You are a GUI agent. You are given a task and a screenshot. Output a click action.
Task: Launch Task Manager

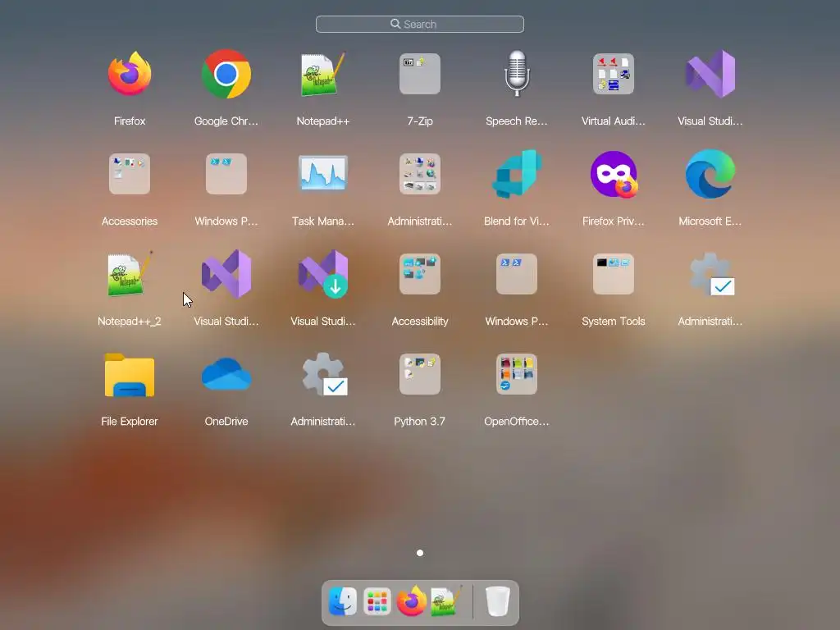pyautogui.click(x=322, y=173)
